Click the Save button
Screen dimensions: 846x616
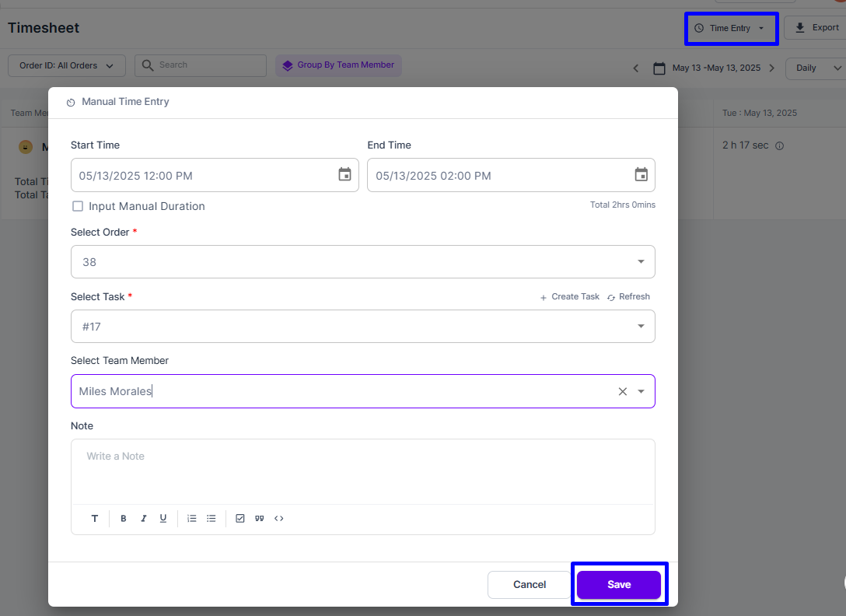pos(619,585)
